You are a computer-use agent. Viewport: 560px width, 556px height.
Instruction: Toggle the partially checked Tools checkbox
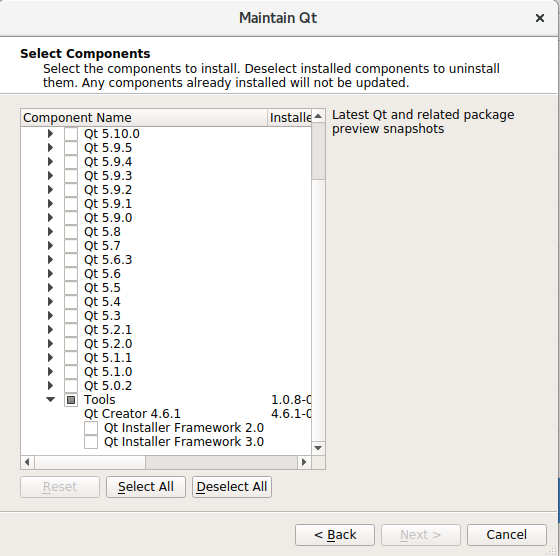point(71,400)
